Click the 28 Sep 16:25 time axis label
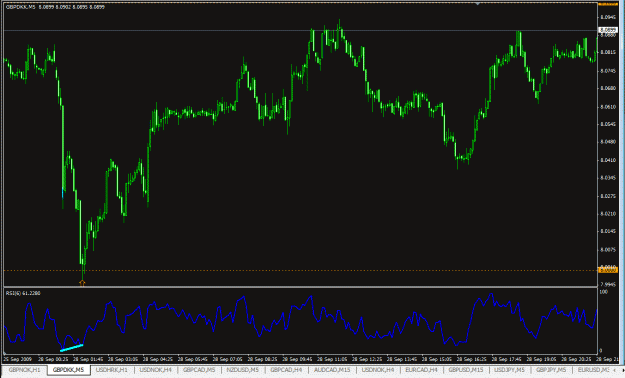The width and height of the screenshot is (625, 378). (x=472, y=359)
